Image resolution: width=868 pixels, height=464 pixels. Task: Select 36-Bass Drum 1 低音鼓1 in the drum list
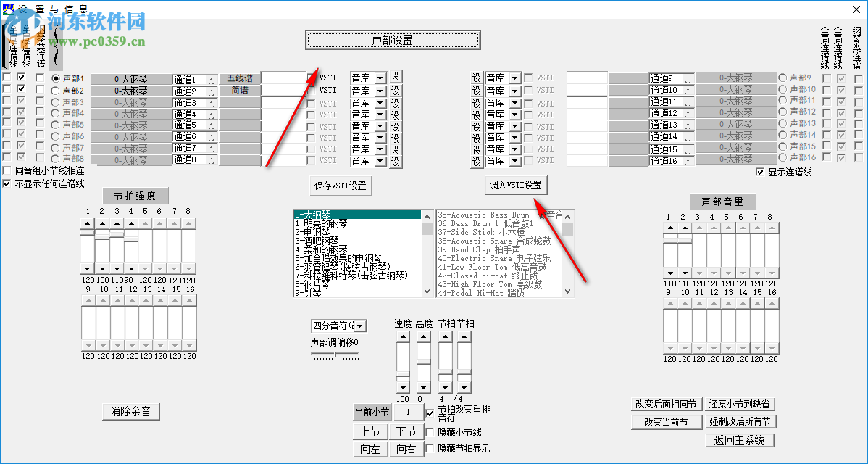(x=500, y=224)
